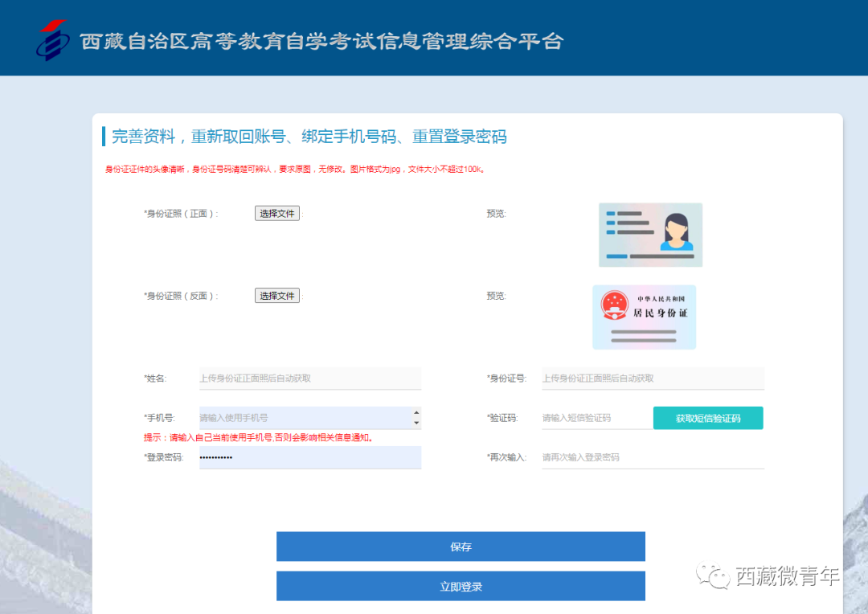Focus the 姓名 name input field
The height and width of the screenshot is (614, 868).
pos(309,378)
